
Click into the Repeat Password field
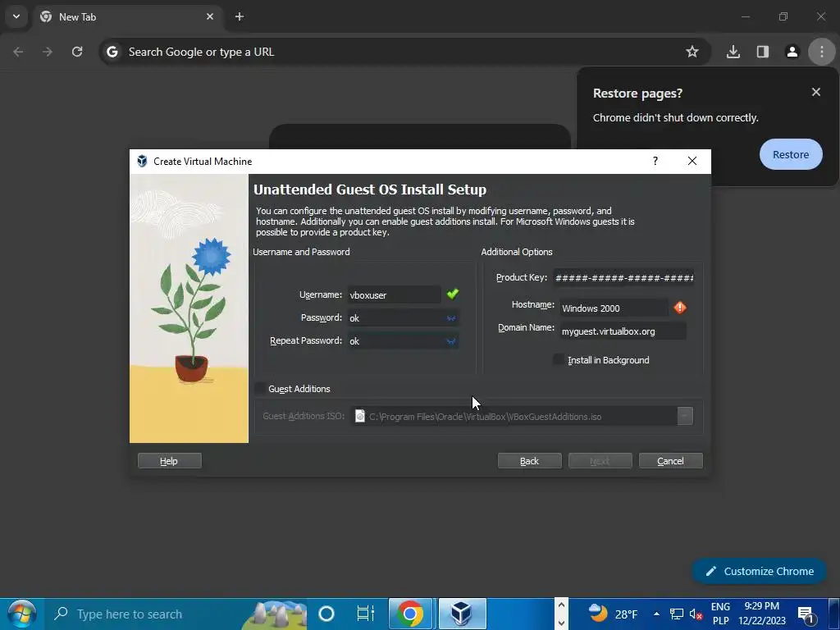[x=403, y=340]
